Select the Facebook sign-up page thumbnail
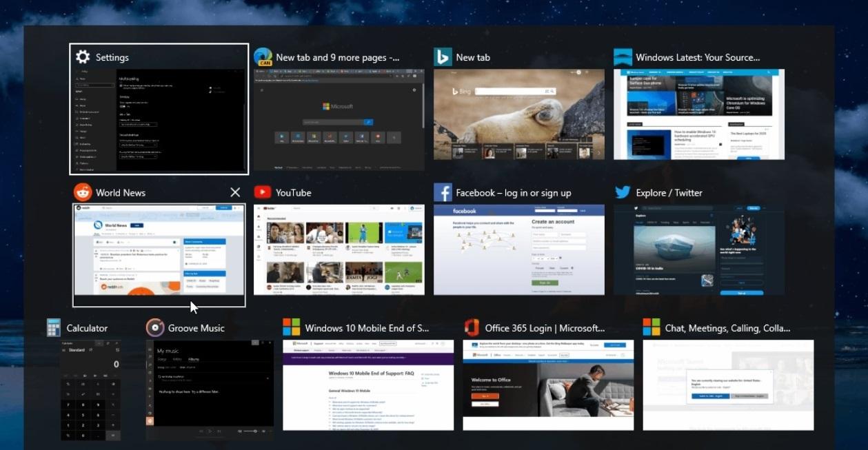868x450 pixels. click(519, 249)
